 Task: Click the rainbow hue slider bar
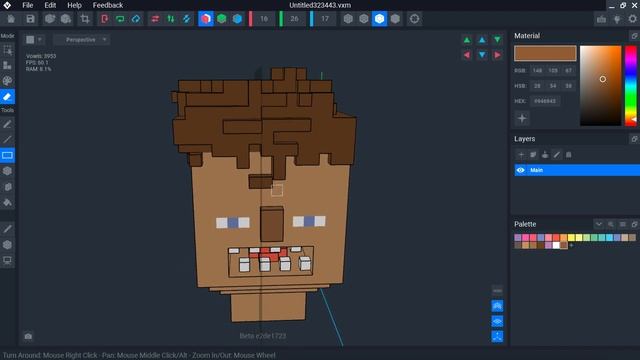(x=631, y=85)
